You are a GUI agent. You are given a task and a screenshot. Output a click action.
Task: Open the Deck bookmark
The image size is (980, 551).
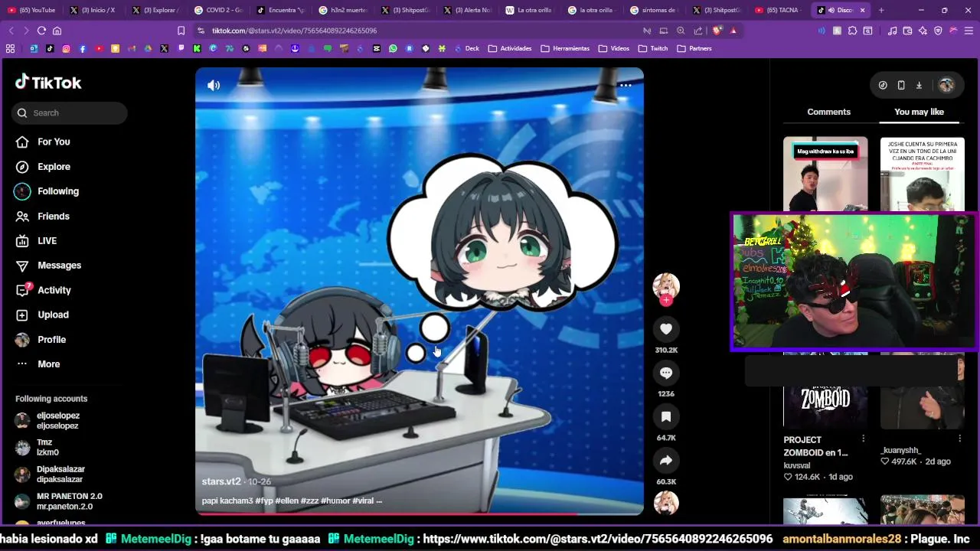point(466,48)
